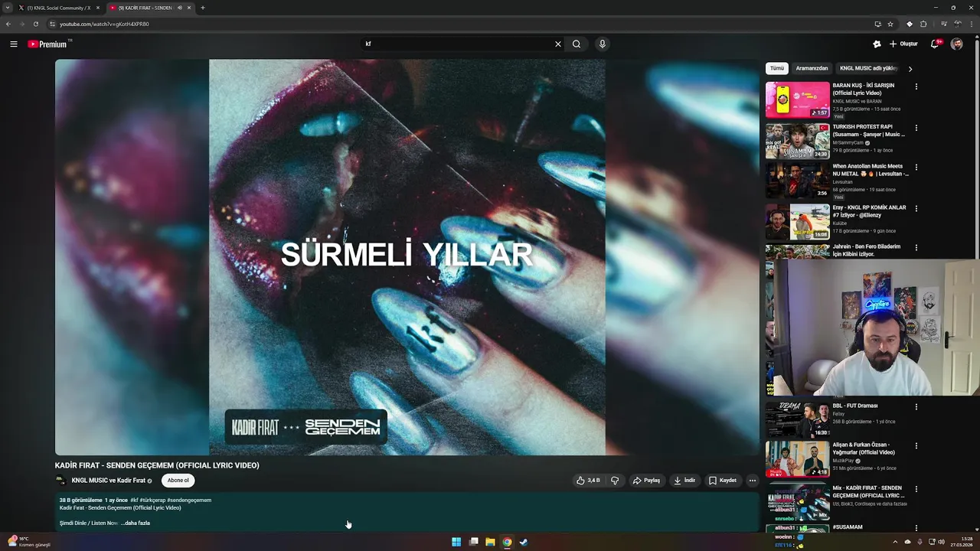Bookmark this page with the star
The image size is (980, 551).
(890, 24)
